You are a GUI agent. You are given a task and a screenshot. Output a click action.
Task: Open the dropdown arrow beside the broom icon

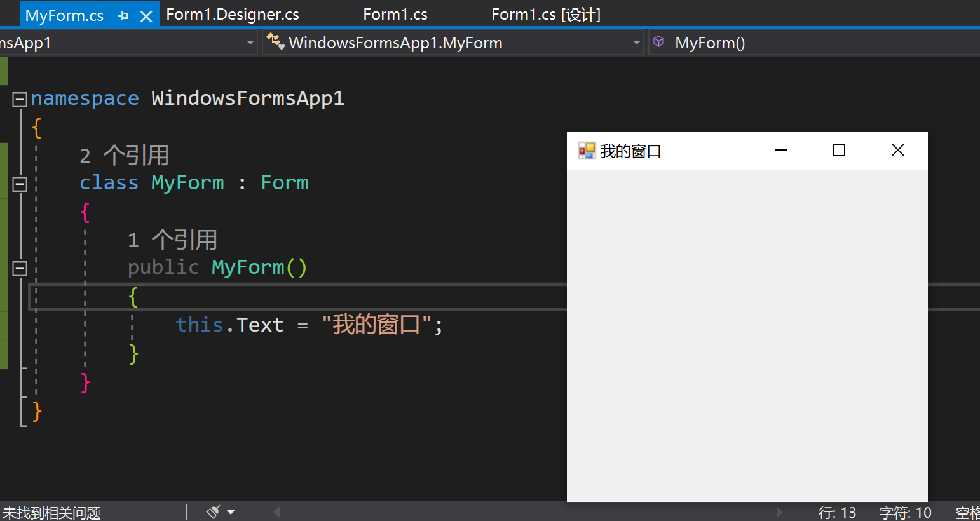click(x=231, y=511)
